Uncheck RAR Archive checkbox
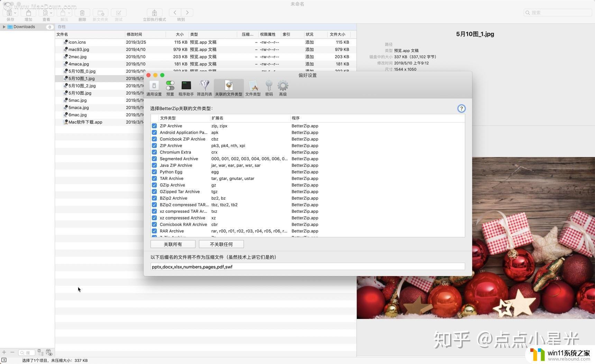595x364 pixels. coord(154,231)
